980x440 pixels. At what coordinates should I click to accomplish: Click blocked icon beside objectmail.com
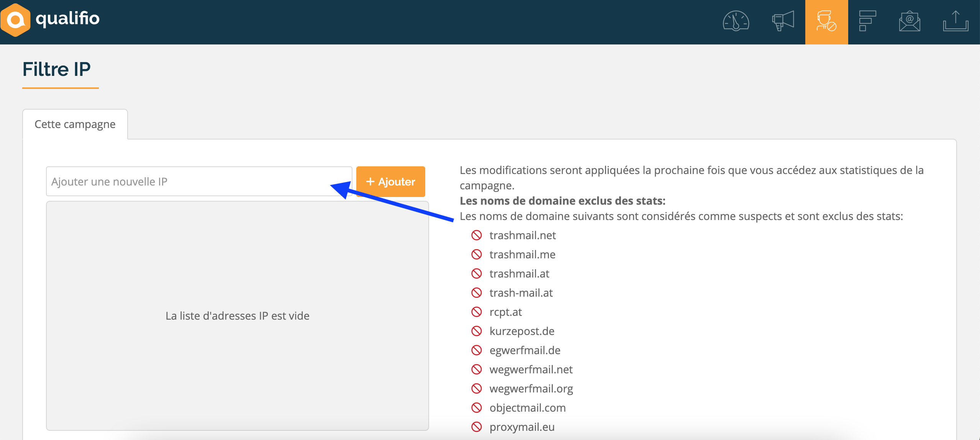pos(476,408)
